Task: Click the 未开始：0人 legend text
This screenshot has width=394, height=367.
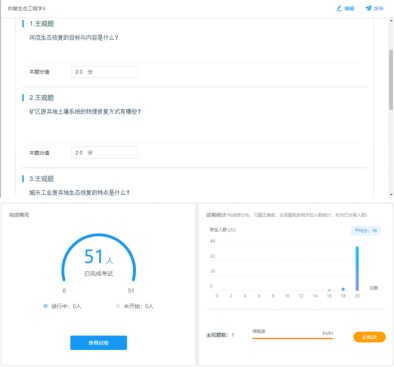Action: tap(139, 306)
